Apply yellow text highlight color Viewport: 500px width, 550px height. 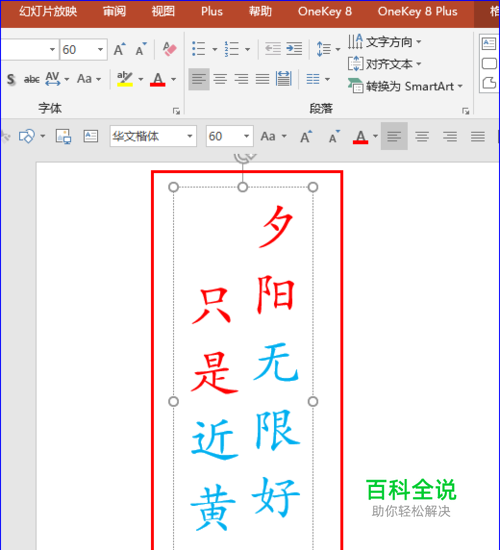[125, 79]
